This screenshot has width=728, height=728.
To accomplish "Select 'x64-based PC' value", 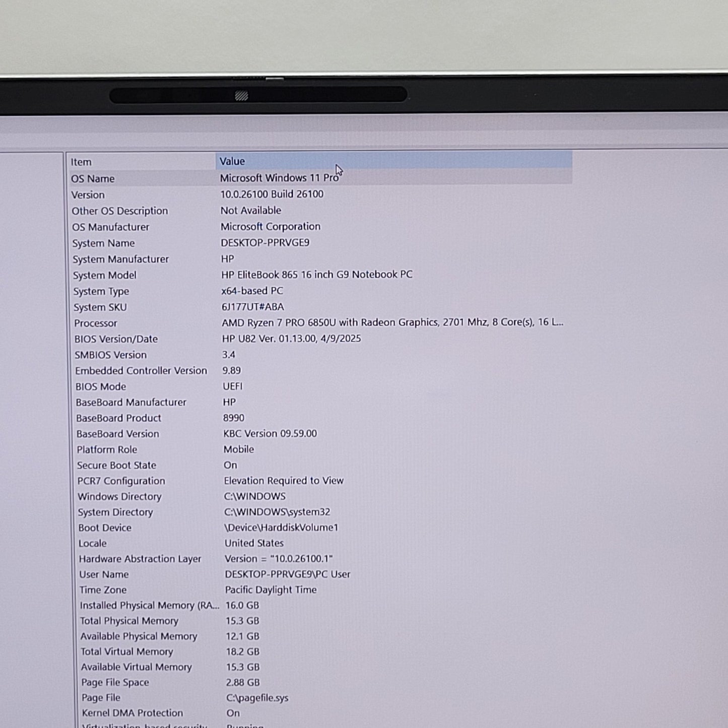I will (x=252, y=291).
